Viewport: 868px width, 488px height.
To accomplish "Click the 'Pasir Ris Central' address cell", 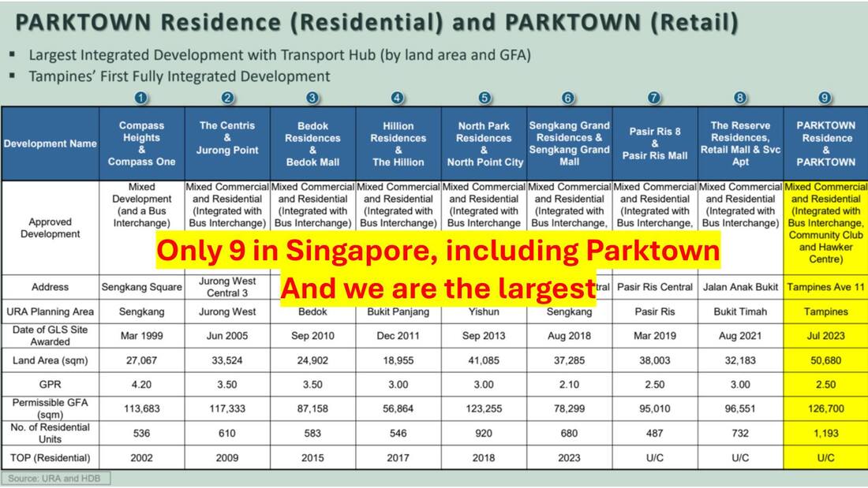I will coord(655,287).
